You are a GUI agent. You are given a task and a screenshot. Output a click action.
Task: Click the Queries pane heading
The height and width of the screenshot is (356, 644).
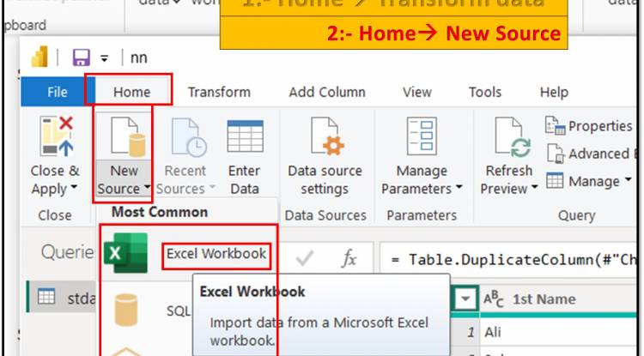point(67,252)
